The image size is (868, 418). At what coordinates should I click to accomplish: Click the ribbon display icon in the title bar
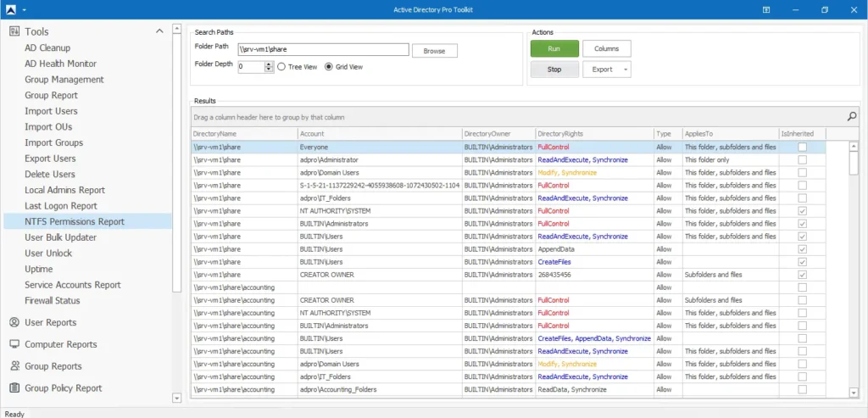pyautogui.click(x=766, y=10)
